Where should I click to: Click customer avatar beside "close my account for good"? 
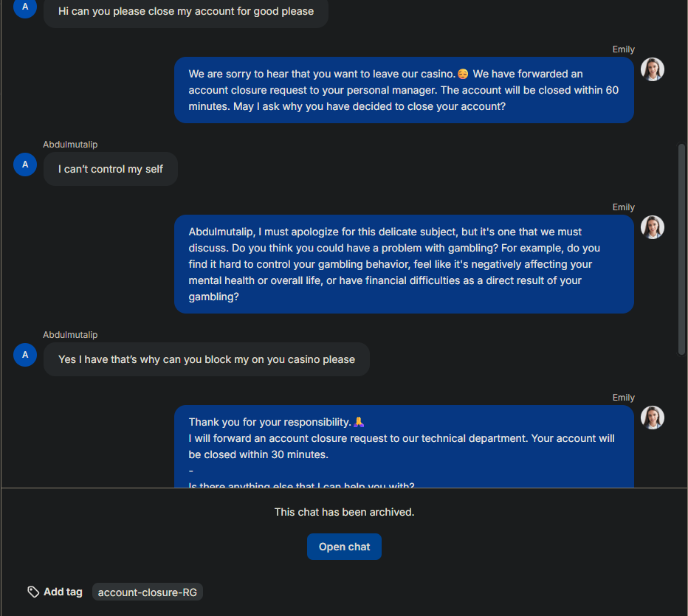25,7
